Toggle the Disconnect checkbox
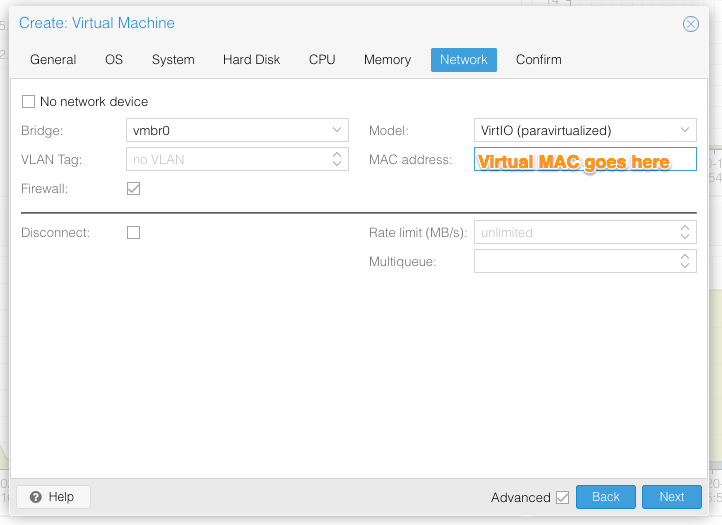Image resolution: width=722 pixels, height=525 pixels. (133, 232)
